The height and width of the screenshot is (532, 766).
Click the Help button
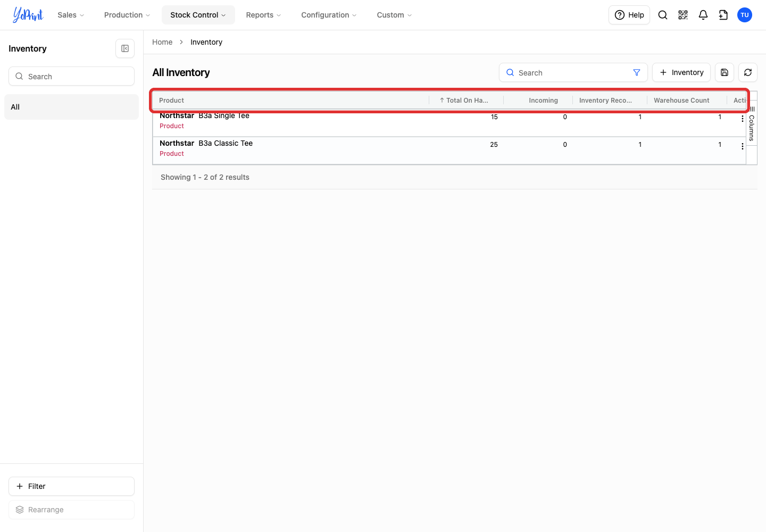(x=629, y=15)
